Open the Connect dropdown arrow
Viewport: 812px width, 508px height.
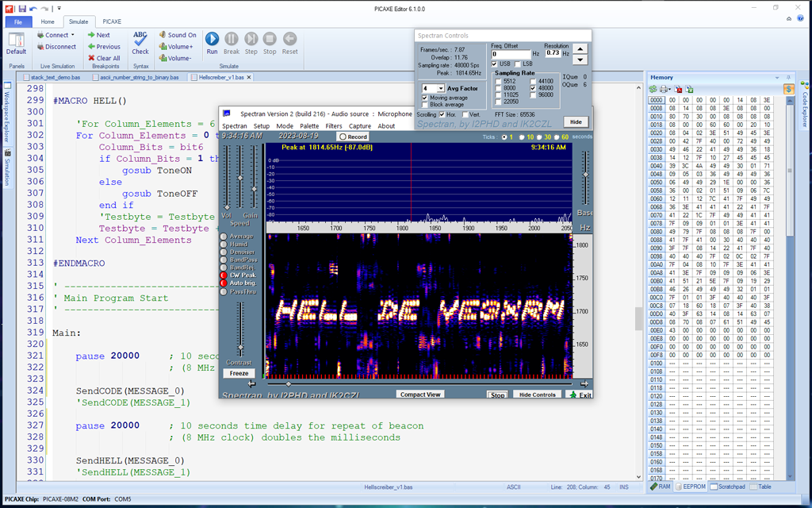click(x=72, y=35)
